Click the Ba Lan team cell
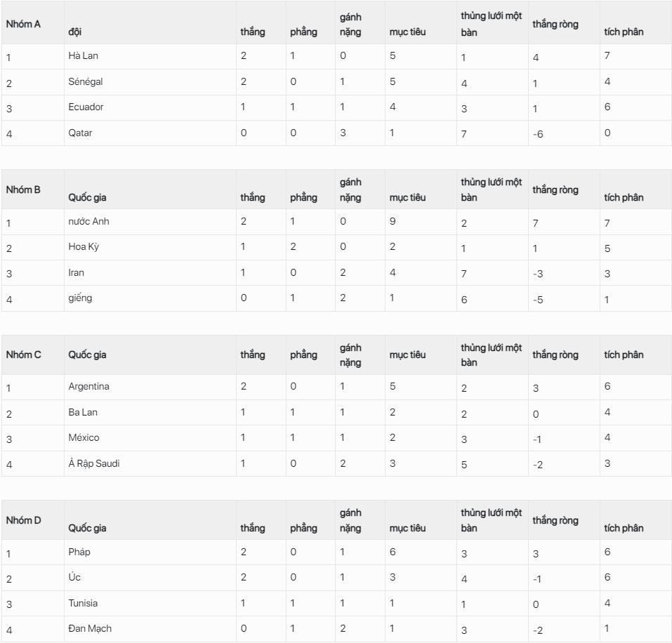672x643 pixels. pos(82,412)
